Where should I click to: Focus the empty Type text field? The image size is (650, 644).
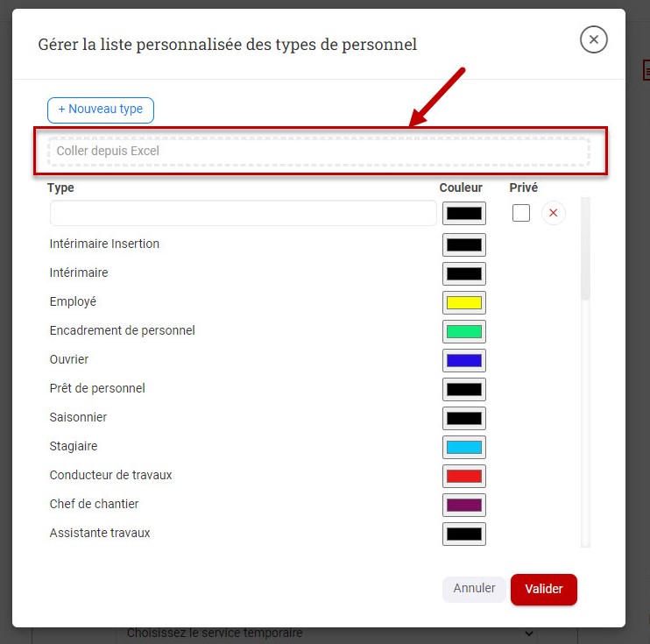coord(243,213)
